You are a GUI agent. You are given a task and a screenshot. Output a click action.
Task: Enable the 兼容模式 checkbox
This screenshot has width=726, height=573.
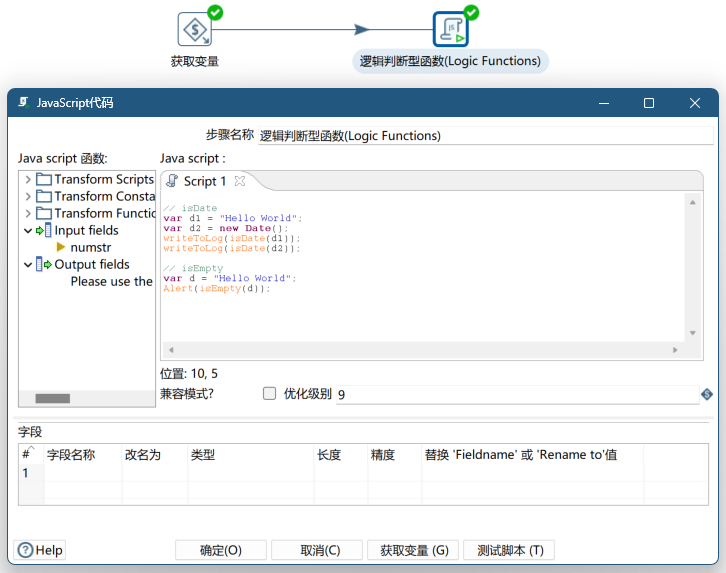click(269, 394)
